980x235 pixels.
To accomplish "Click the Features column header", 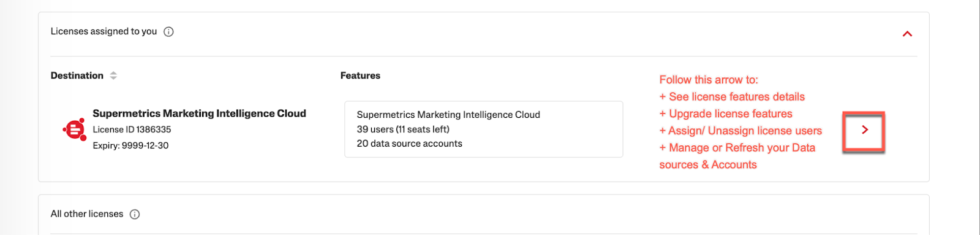I will pyautogui.click(x=360, y=75).
